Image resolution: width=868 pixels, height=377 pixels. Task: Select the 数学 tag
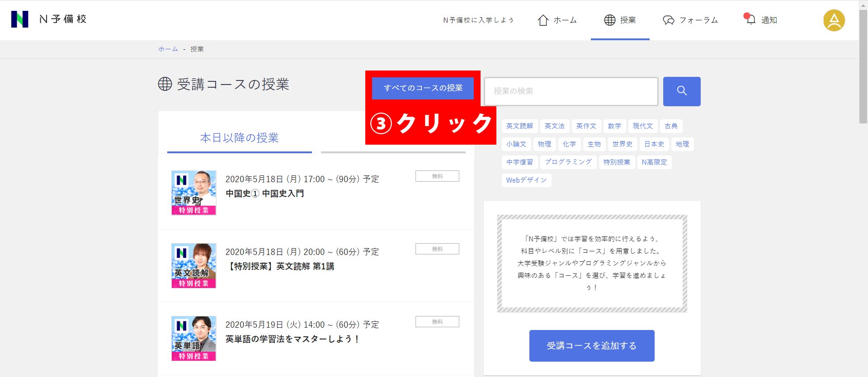pyautogui.click(x=614, y=126)
